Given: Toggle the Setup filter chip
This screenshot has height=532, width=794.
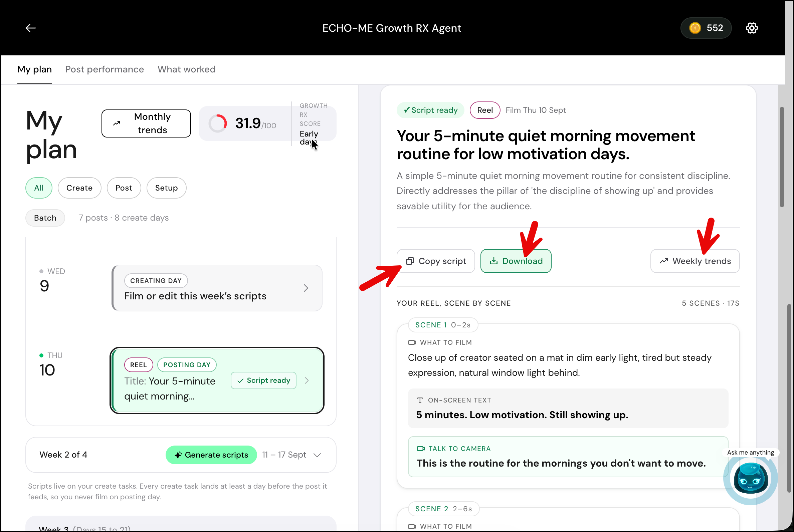Looking at the screenshot, I should pos(166,188).
